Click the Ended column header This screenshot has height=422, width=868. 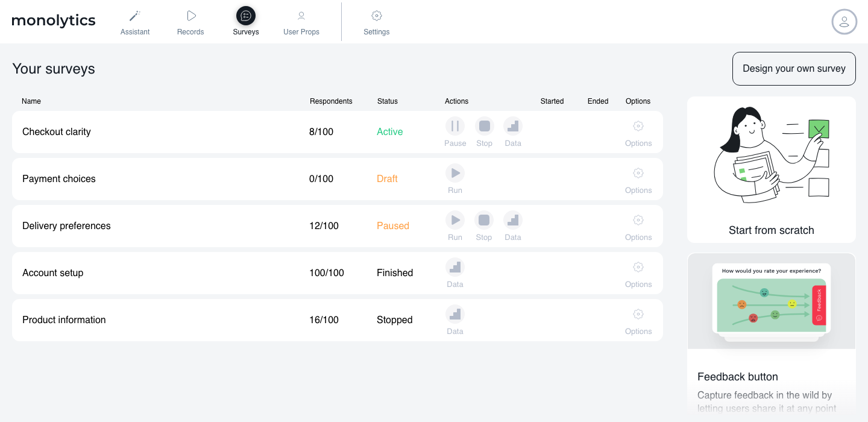click(598, 101)
